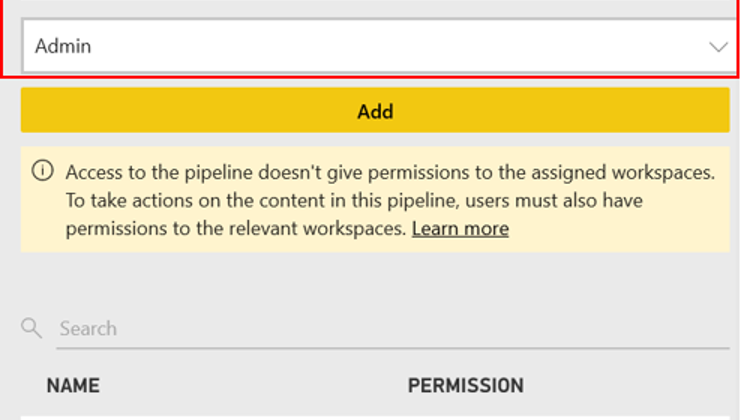Click the underline below the Search box
This screenshot has width=750, height=420.
coord(392,348)
